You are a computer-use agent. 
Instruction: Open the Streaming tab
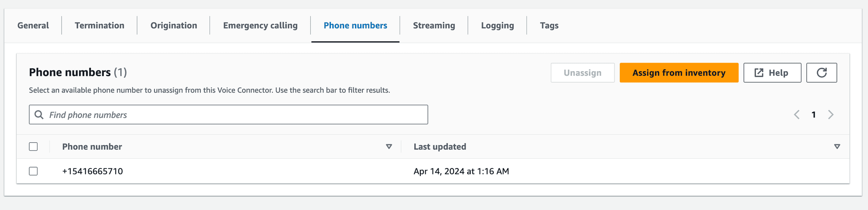434,25
